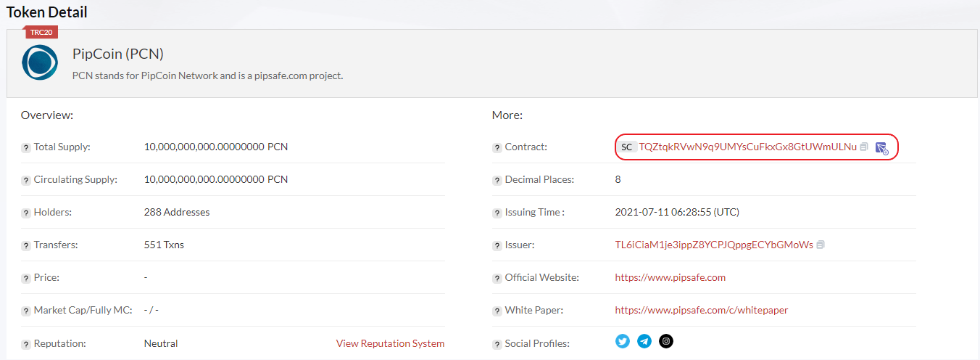The image size is (980, 360).
Task: Open View Reputation System link
Action: coord(391,343)
